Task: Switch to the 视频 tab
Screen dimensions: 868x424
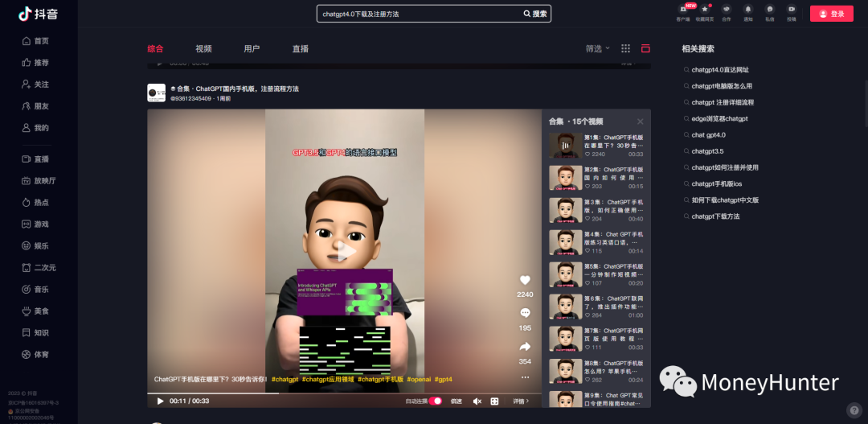Action: click(x=203, y=49)
